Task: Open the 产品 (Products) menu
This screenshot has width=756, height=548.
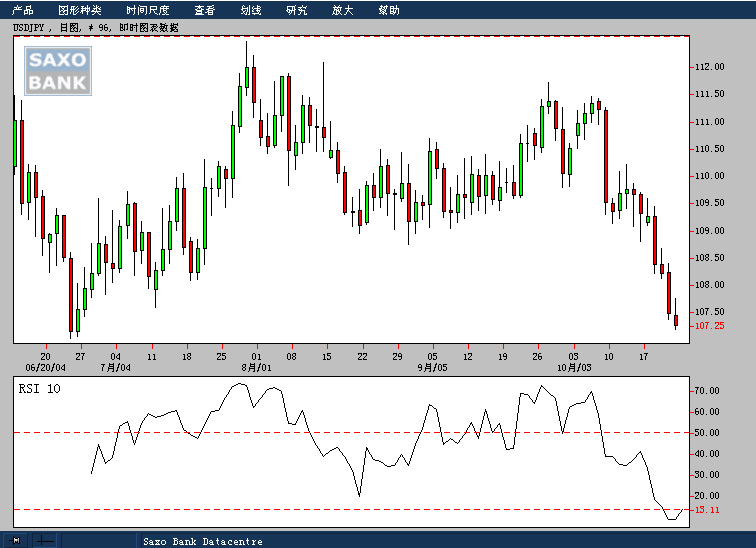Action: pyautogui.click(x=23, y=10)
